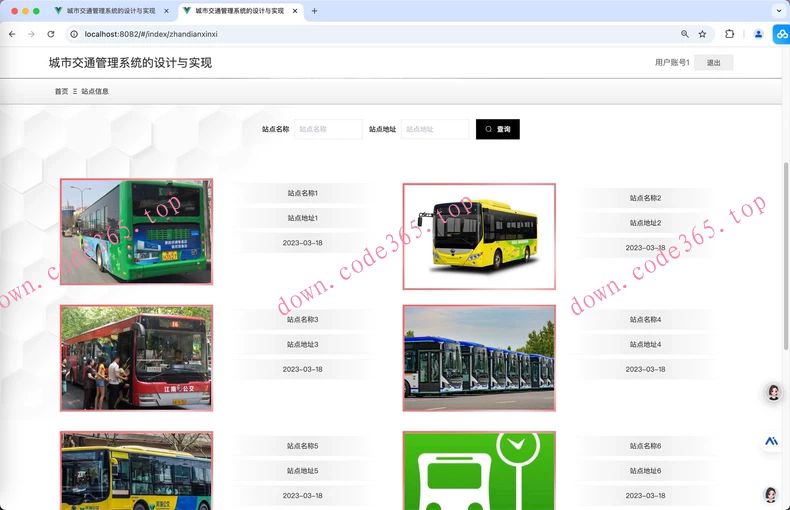
Task: Click the vertical page scrollbar
Action: tap(786, 256)
